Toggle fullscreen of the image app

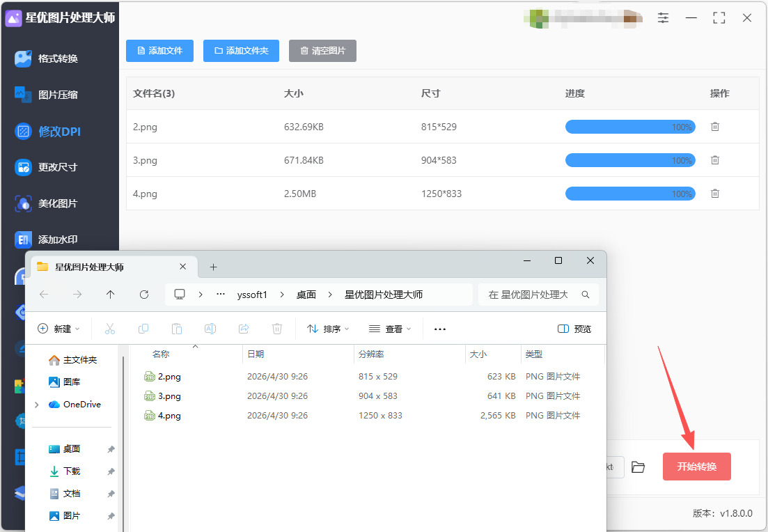coord(719,18)
